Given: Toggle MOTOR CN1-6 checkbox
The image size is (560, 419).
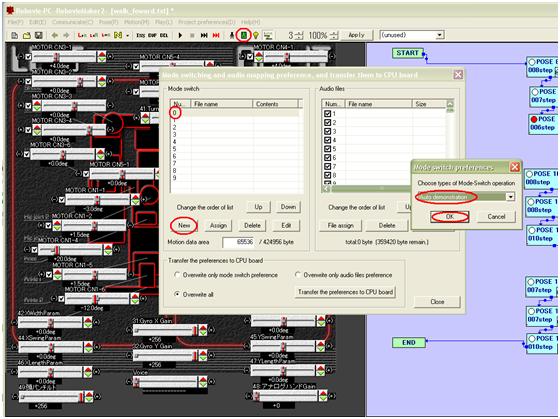Looking at the screenshot, I should (x=61, y=298).
